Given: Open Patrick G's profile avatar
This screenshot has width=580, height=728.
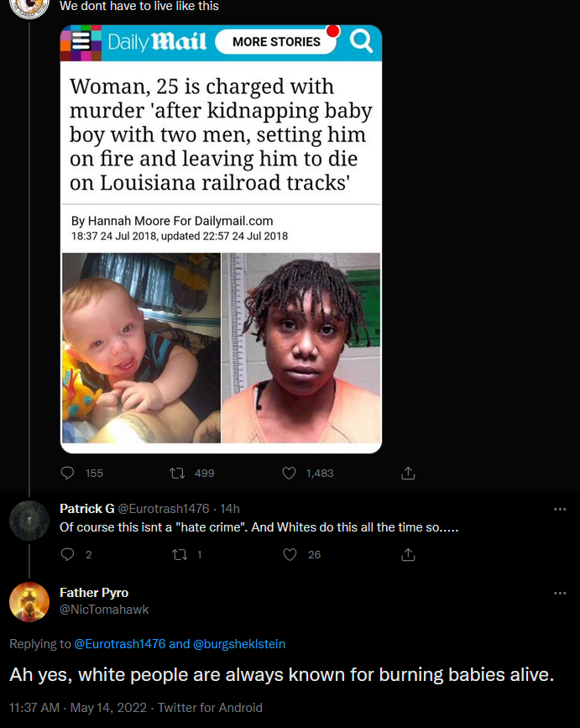Looking at the screenshot, I should [29, 521].
